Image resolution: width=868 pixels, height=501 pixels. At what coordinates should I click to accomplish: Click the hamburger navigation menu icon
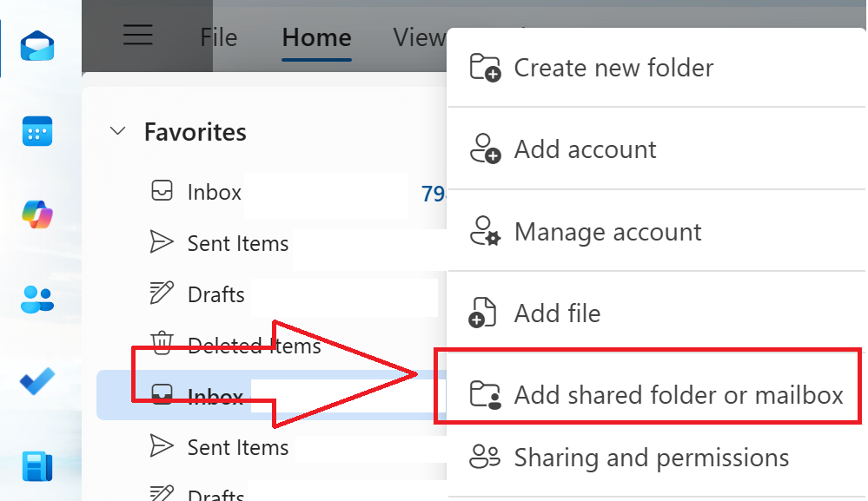[137, 35]
